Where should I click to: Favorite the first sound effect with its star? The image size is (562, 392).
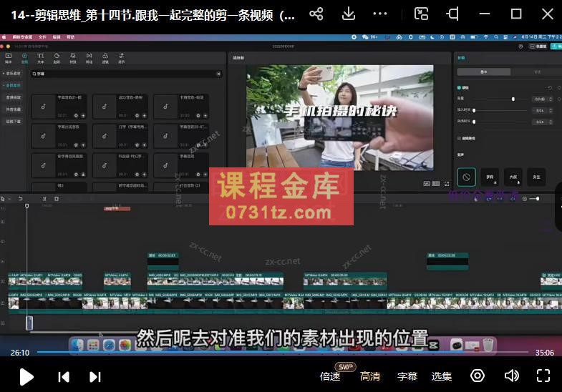[76, 115]
